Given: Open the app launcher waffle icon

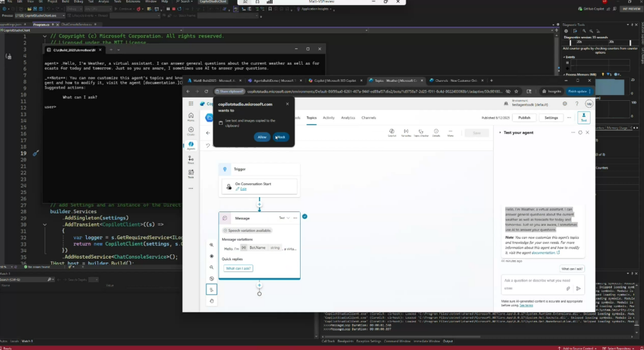Looking at the screenshot, I should (x=191, y=104).
